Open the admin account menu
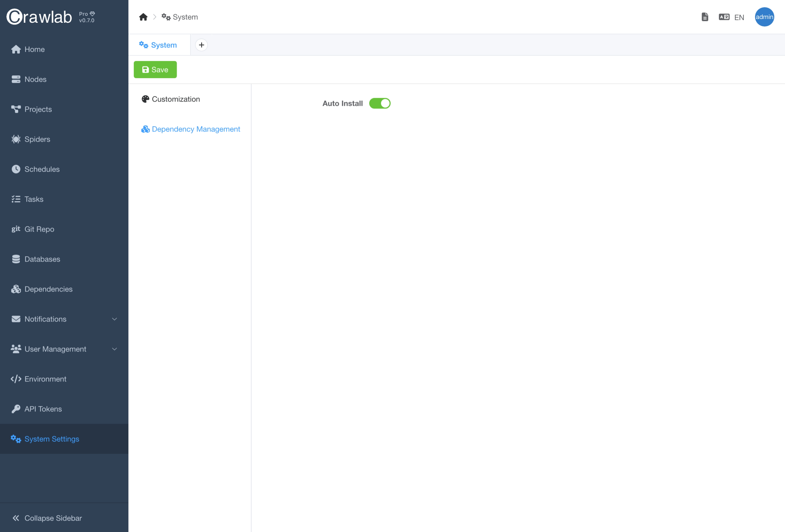Screen dimensions: 785x532 click(x=764, y=17)
